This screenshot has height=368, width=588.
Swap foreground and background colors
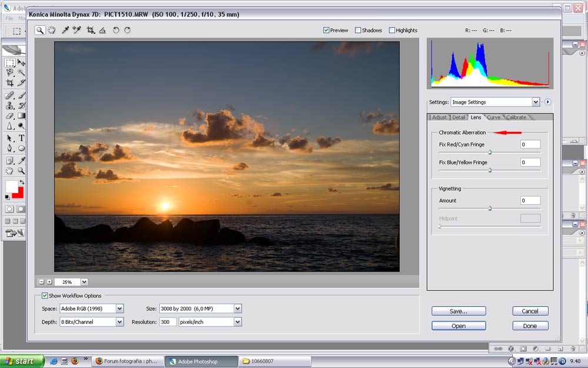tap(22, 182)
